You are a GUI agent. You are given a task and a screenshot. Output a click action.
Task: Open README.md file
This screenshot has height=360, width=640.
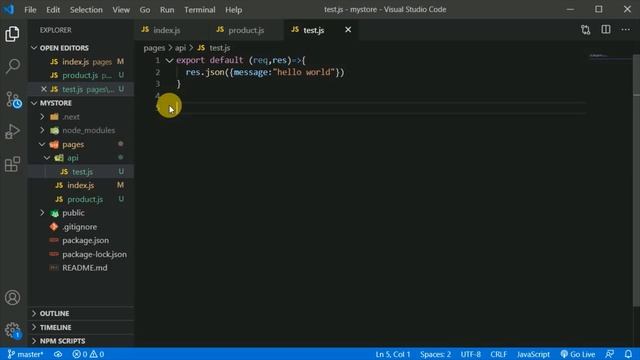pyautogui.click(x=81, y=268)
